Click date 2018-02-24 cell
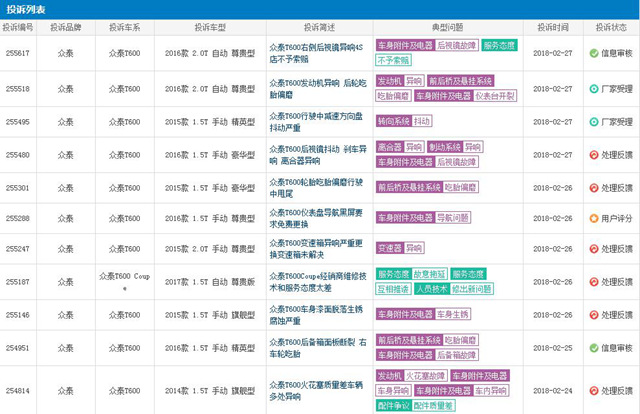Viewport: 640px width, 414px height. point(553,391)
